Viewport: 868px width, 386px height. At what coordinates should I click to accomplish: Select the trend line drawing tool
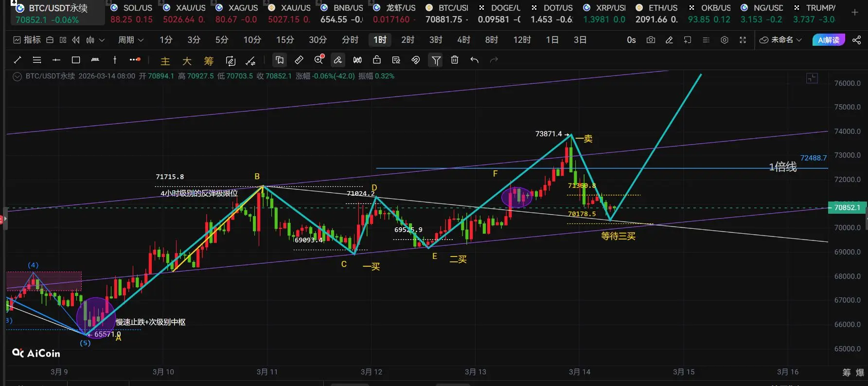(18, 60)
